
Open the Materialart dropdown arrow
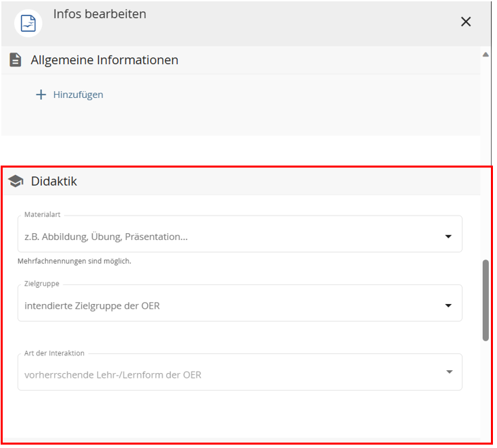[448, 237]
